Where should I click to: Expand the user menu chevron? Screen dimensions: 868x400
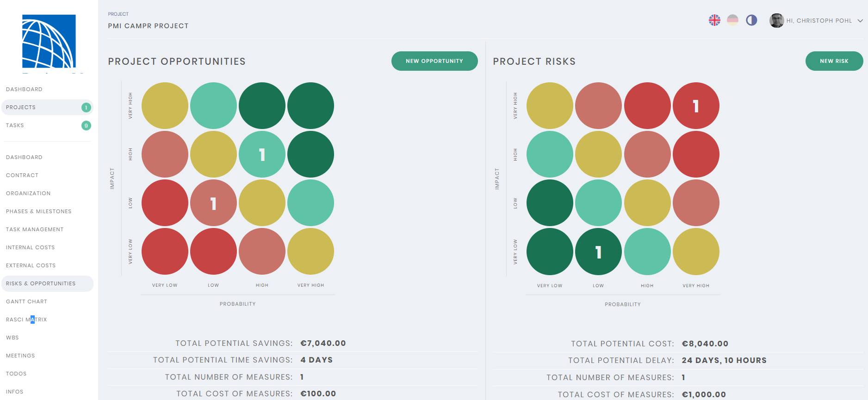[860, 21]
